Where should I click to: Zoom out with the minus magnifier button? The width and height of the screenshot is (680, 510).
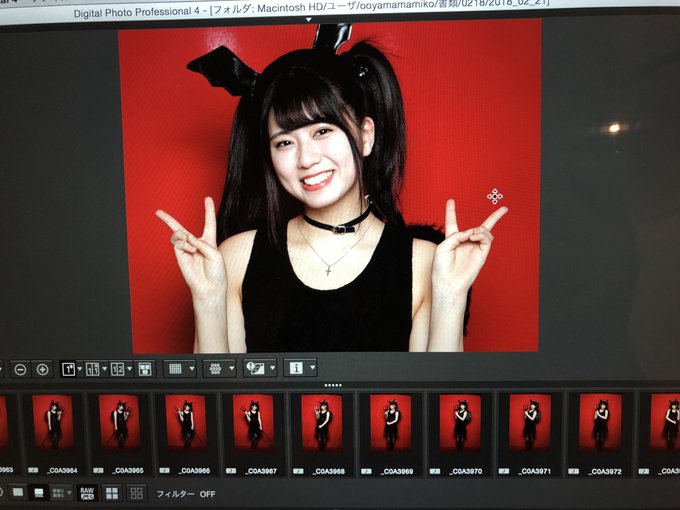click(x=20, y=369)
